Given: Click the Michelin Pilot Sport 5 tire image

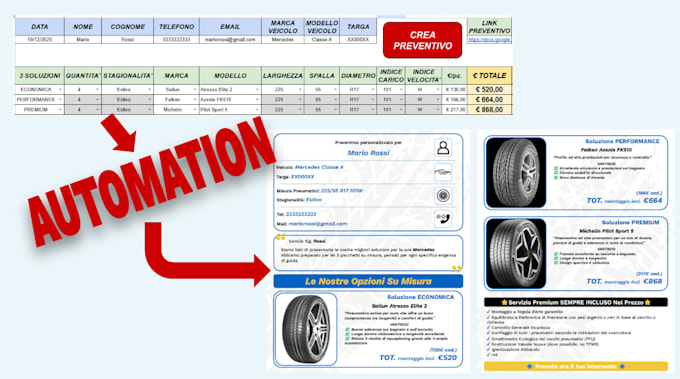Looking at the screenshot, I should (516, 253).
